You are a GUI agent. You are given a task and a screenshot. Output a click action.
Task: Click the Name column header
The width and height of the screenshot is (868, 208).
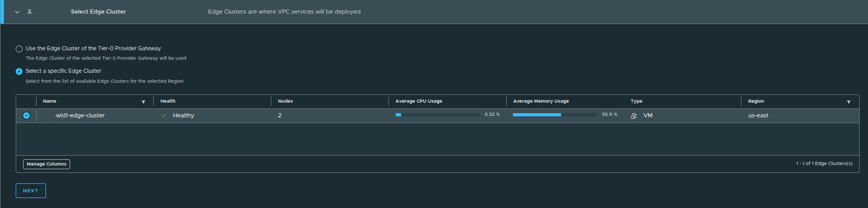pyautogui.click(x=50, y=101)
